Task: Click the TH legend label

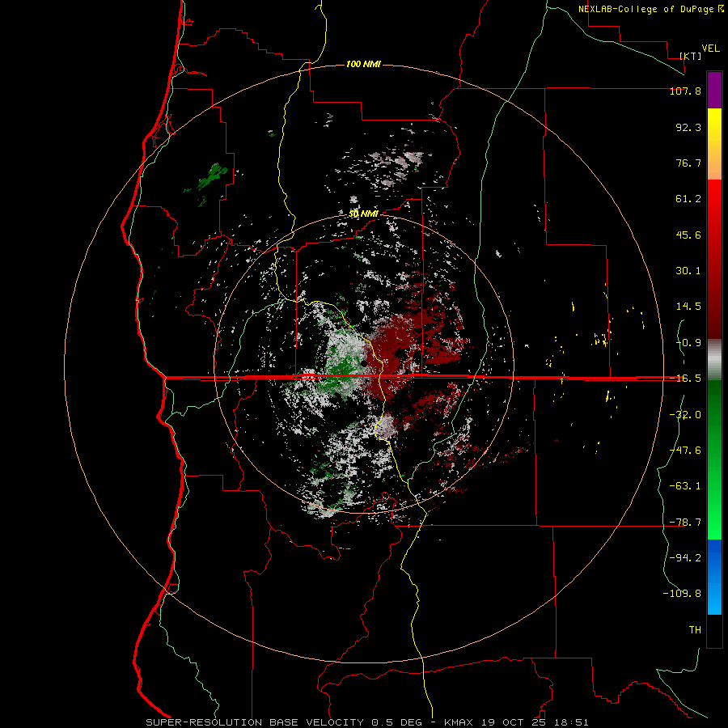Action: pyautogui.click(x=695, y=630)
